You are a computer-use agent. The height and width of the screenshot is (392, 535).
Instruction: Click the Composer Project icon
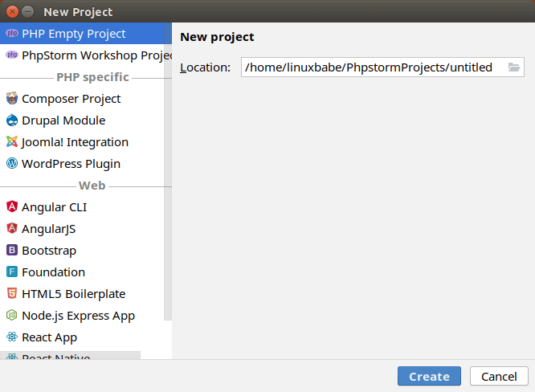(12, 99)
